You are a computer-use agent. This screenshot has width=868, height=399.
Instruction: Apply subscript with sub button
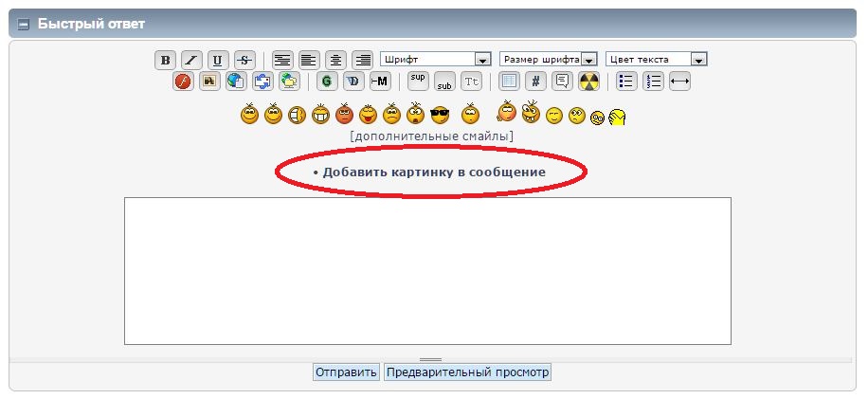click(x=444, y=82)
